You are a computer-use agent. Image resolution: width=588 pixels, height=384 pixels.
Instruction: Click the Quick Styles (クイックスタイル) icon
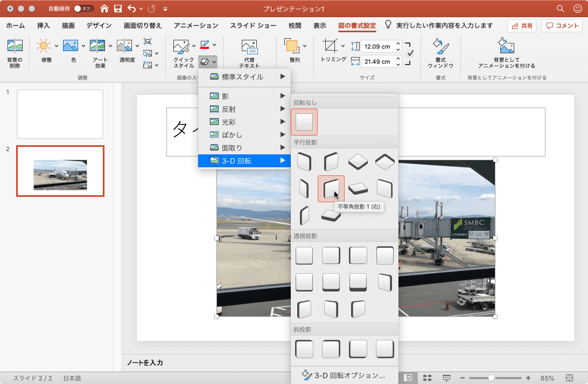click(181, 47)
